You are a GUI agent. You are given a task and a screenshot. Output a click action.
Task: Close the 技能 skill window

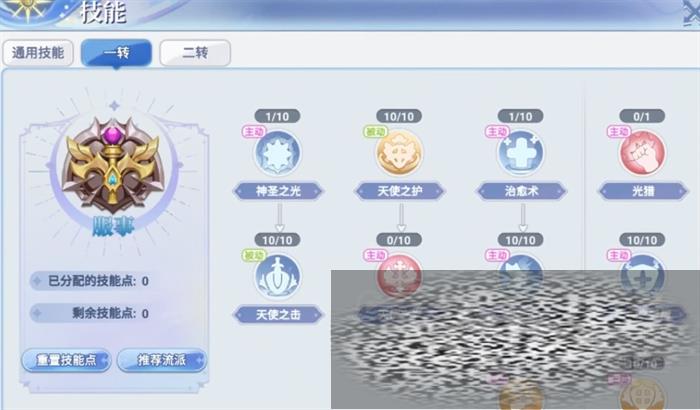691,13
